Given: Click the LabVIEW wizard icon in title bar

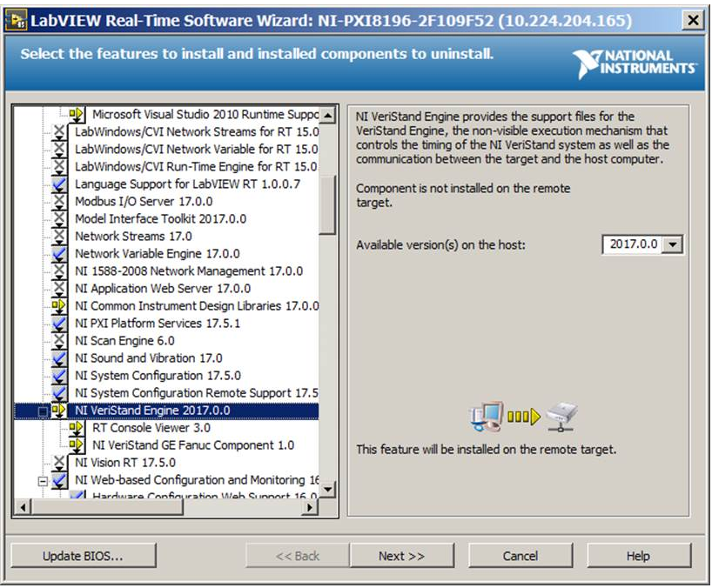Looking at the screenshot, I should pyautogui.click(x=16, y=20).
